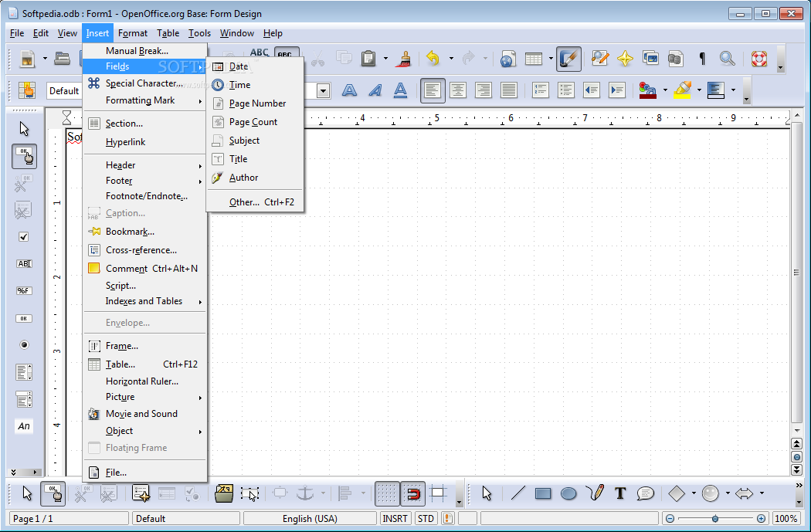Open Background Color dropdown arrow

[734, 90]
